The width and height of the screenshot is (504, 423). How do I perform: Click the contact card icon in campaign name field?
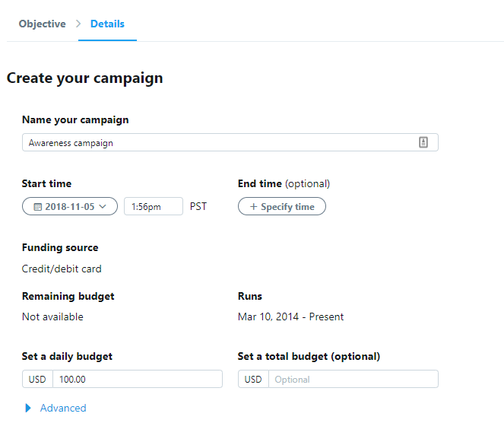423,142
